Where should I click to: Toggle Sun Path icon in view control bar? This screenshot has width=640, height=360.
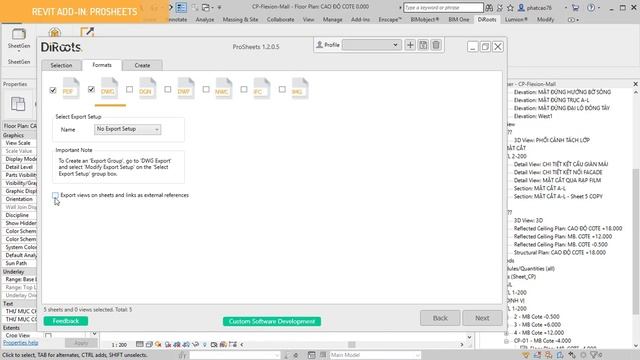point(158,344)
